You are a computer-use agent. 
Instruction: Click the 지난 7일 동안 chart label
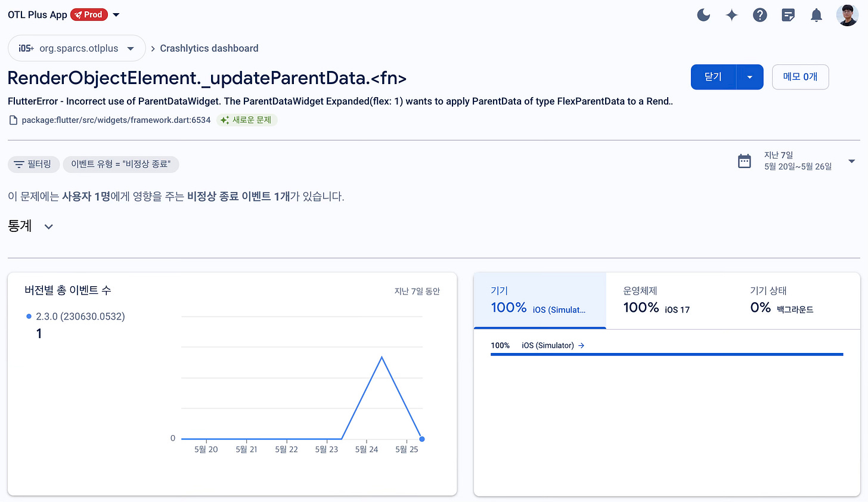417,292
